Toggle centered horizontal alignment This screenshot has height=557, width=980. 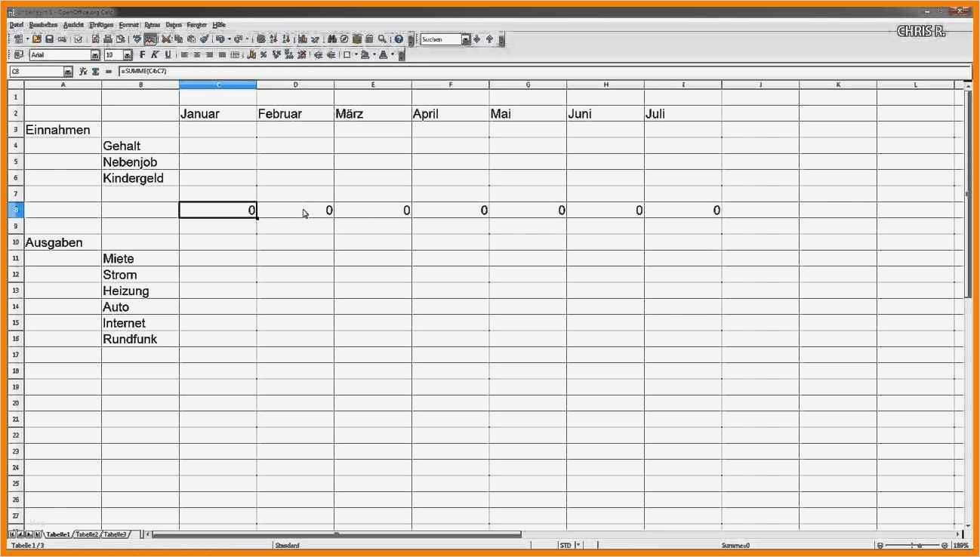click(197, 55)
